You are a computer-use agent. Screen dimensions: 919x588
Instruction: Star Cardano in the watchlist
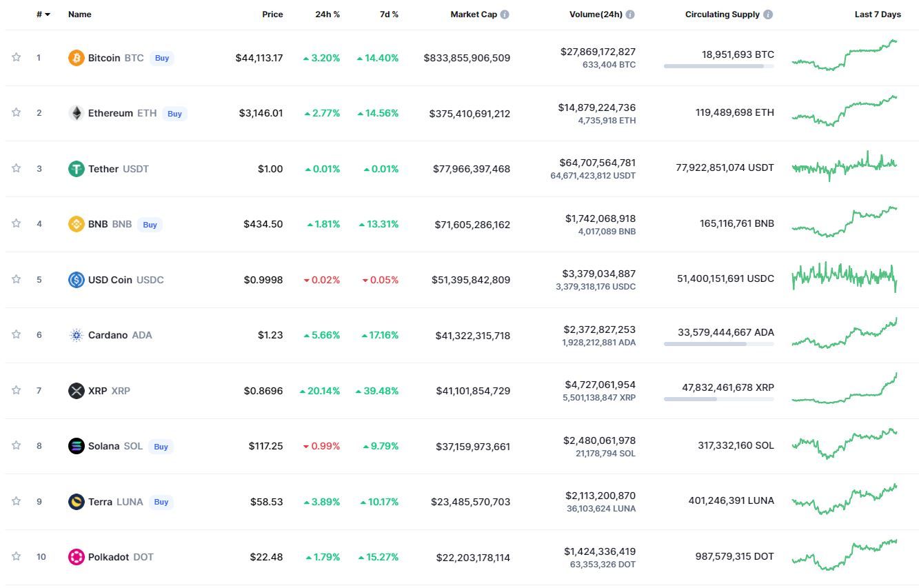16,334
